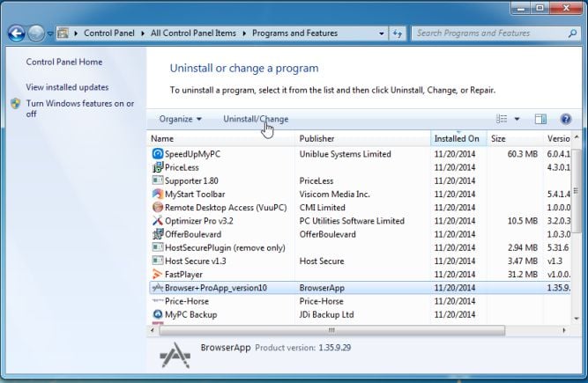Click the MyPC Backup icon
Screen dimensions: 588x383
(x=158, y=314)
